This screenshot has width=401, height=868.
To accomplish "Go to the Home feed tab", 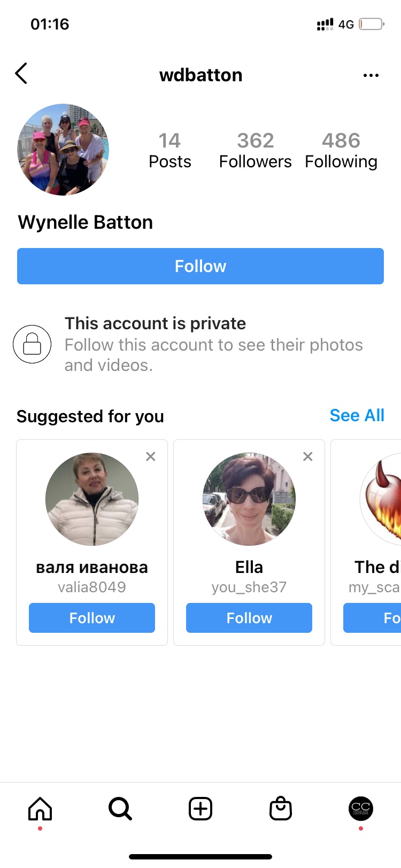I will pos(40,809).
